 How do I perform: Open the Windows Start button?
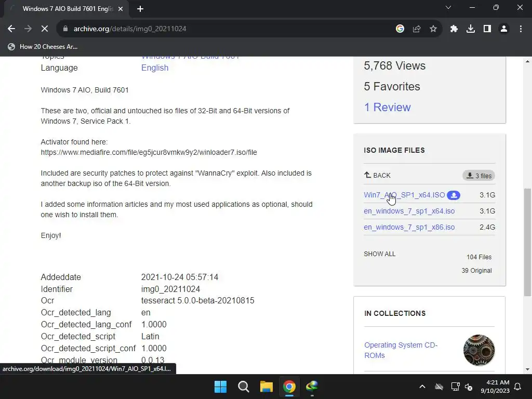point(220,387)
